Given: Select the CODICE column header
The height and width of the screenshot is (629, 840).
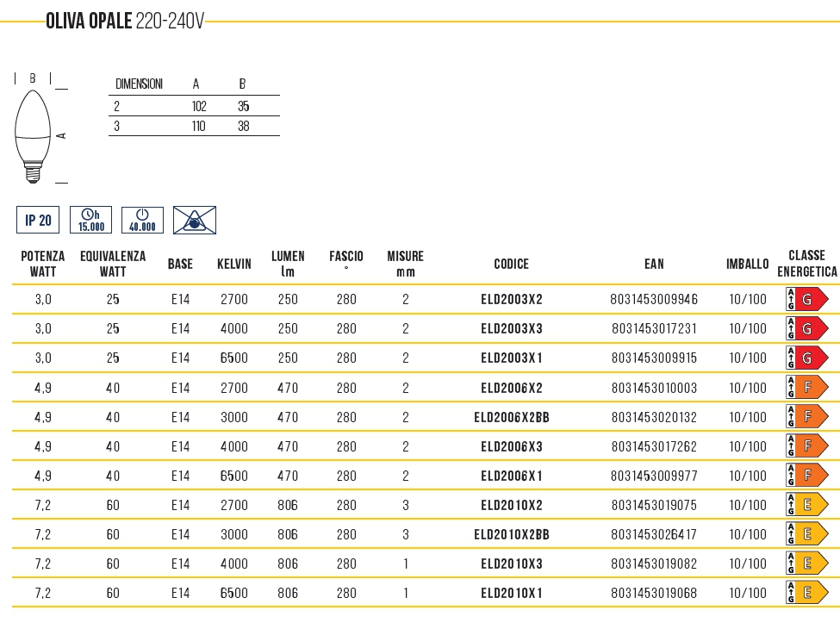Looking at the screenshot, I should 511,264.
